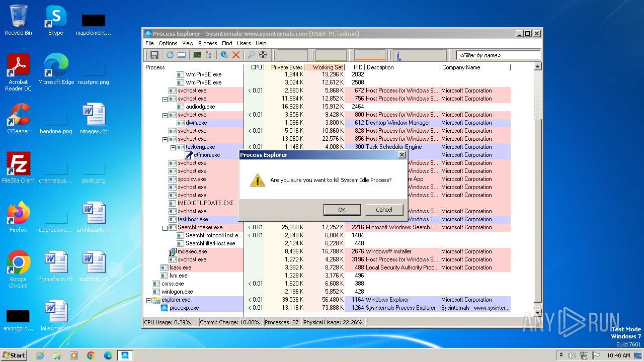Sort by Working Set column header
Image resolution: width=644 pixels, height=362 pixels.
326,67
